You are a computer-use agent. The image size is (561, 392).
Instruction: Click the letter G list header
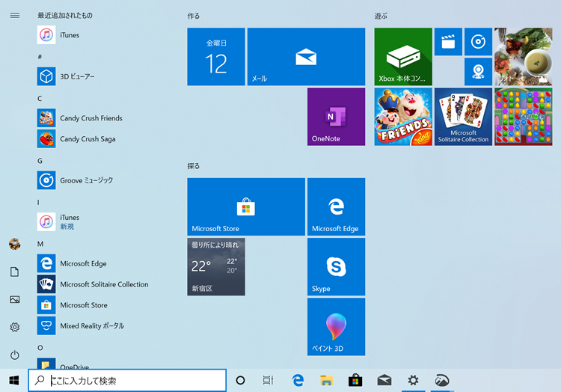40,161
